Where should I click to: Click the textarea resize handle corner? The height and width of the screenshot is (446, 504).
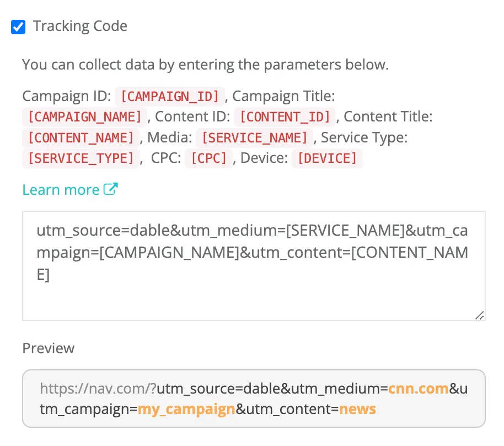pyautogui.click(x=480, y=315)
